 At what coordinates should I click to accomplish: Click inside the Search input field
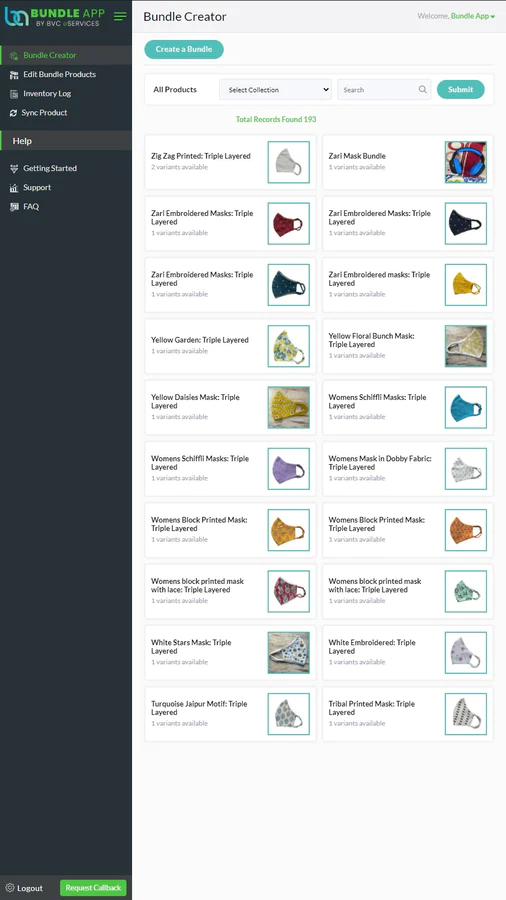(x=377, y=90)
